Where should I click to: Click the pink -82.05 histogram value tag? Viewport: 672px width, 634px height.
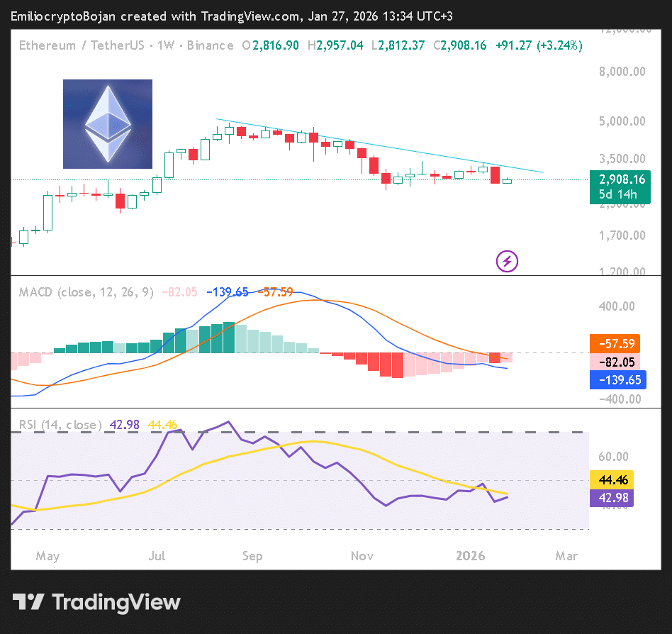615,362
